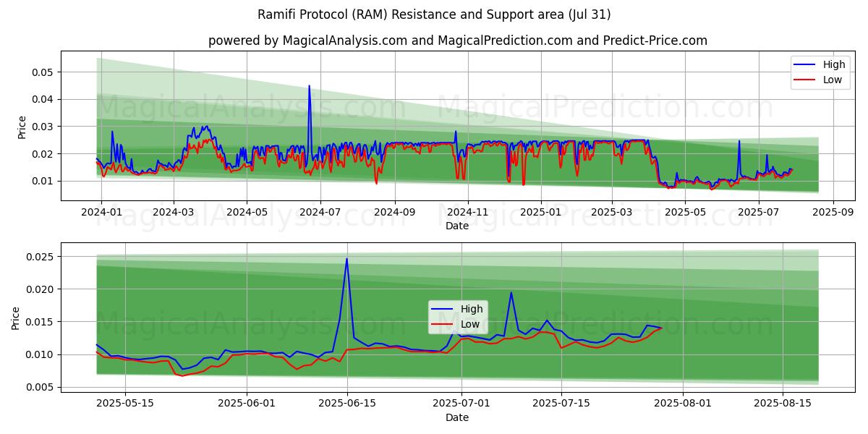Screen dimensions: 868x434
Task: Click the 2024-03 date tick
Action: coord(173,212)
